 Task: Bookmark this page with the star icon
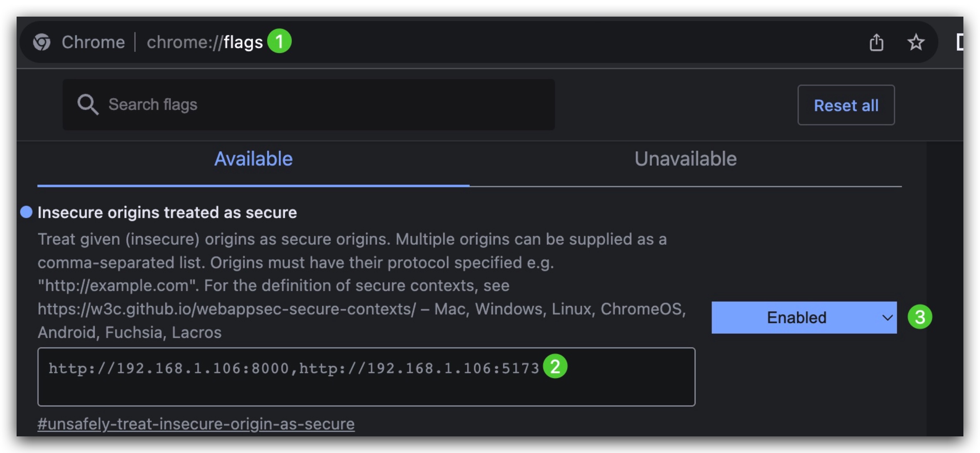tap(916, 42)
